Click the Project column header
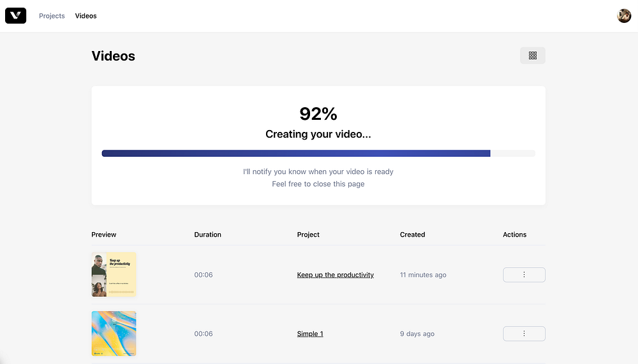This screenshot has height=364, width=638. pyautogui.click(x=308, y=235)
